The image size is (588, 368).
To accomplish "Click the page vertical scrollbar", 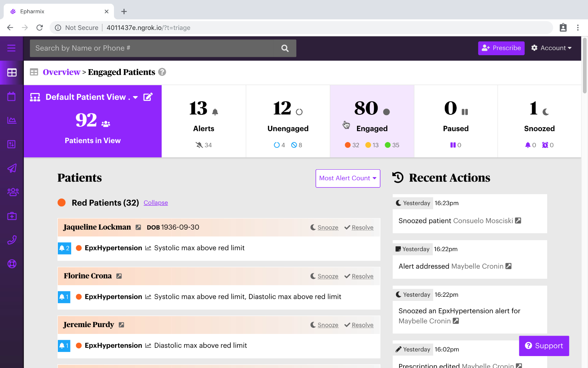I will pyautogui.click(x=585, y=65).
